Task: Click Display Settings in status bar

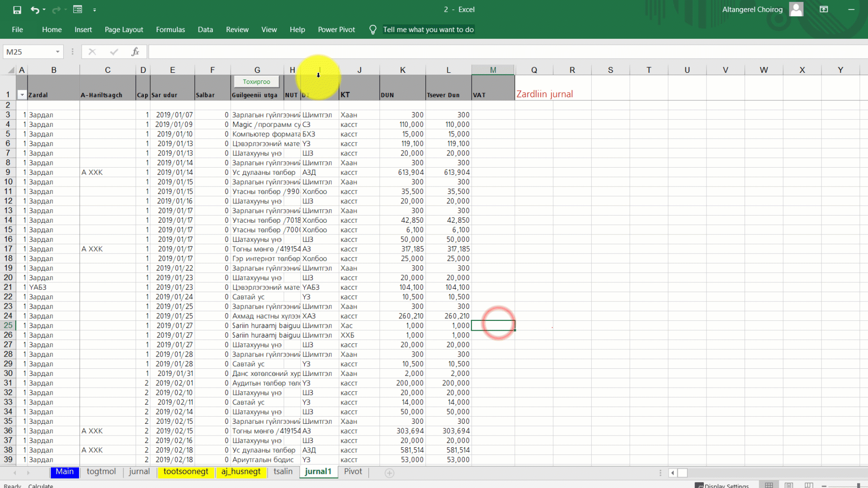Action: (x=722, y=486)
